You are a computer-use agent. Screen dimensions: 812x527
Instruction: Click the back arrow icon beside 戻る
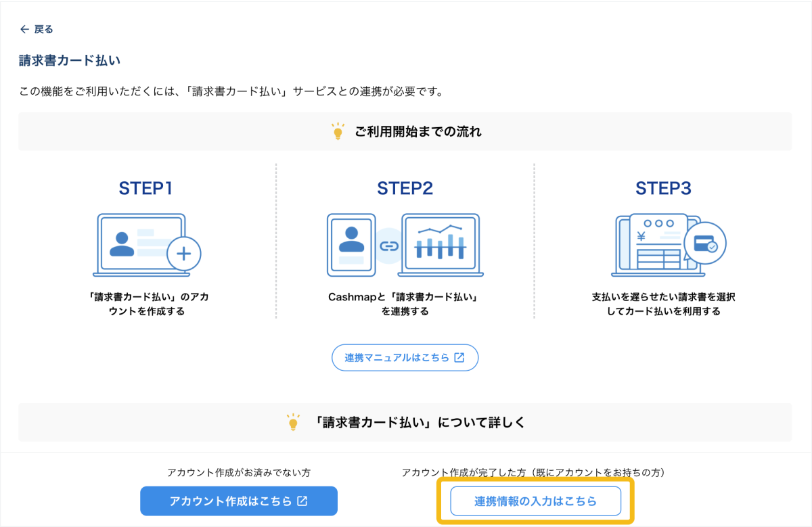[x=24, y=29]
